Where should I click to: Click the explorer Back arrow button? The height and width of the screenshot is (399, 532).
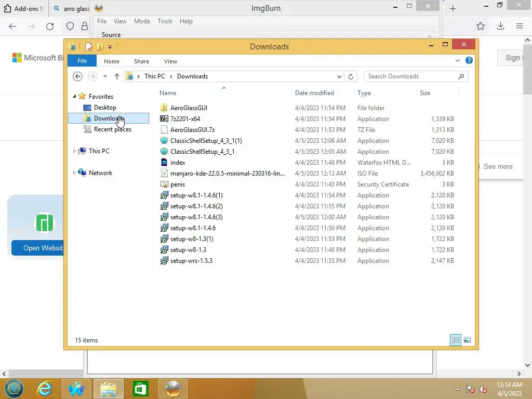(x=78, y=76)
